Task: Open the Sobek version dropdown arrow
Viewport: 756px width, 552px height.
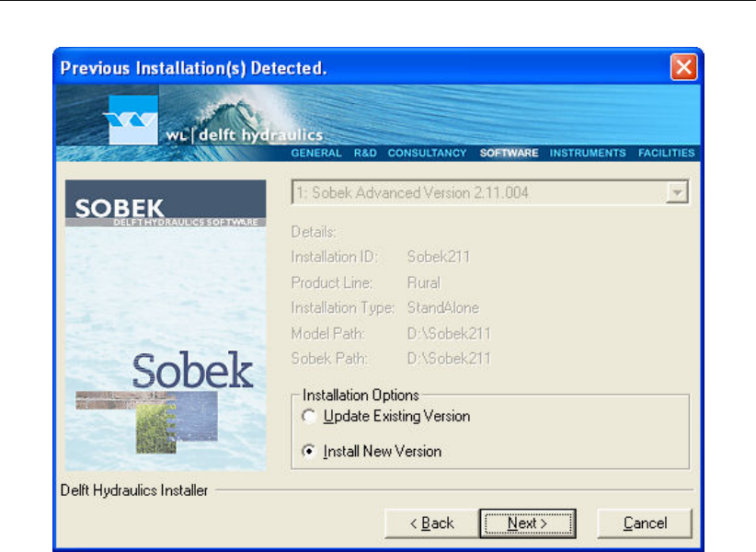Action: point(677,193)
